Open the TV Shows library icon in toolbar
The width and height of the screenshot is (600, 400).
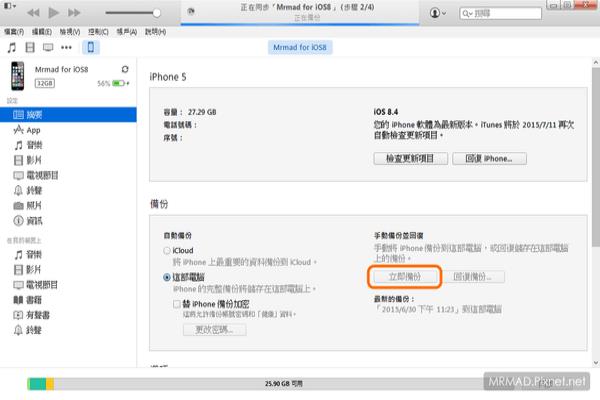[47, 47]
